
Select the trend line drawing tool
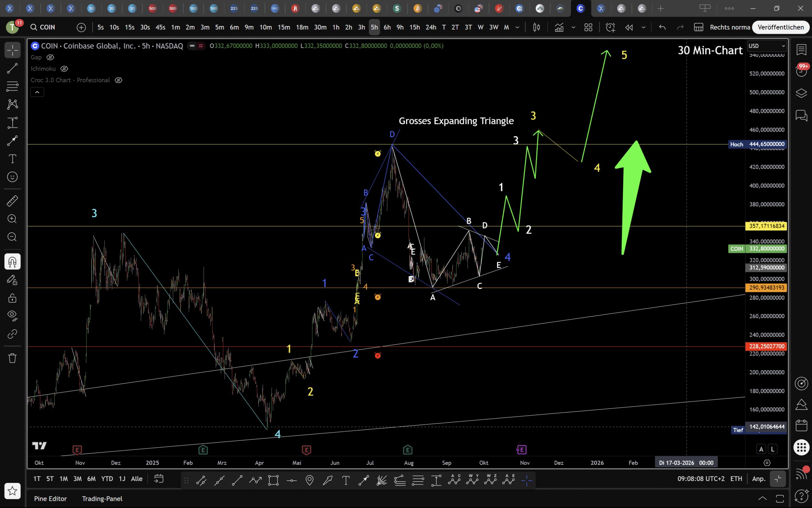click(x=12, y=69)
